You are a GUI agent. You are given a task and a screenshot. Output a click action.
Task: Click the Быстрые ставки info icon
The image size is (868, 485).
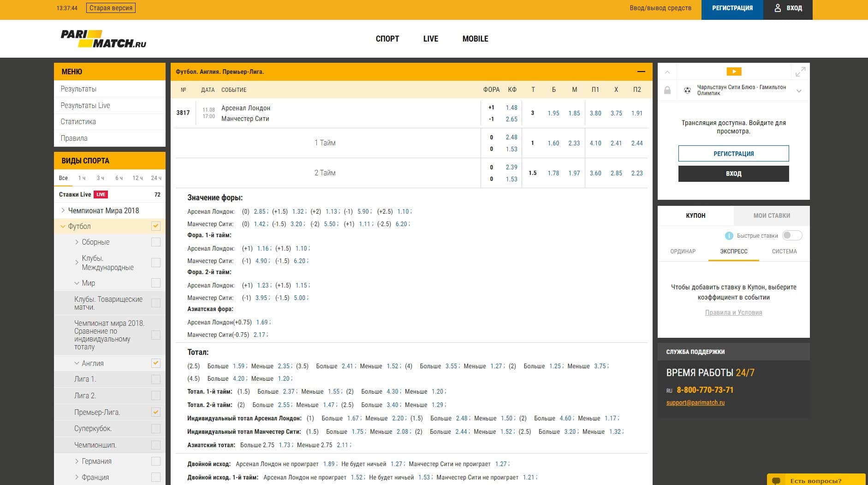tap(729, 236)
